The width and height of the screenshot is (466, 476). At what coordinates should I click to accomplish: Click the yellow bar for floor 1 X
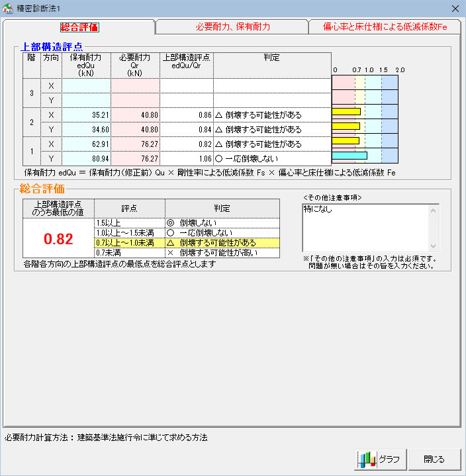pyautogui.click(x=346, y=140)
